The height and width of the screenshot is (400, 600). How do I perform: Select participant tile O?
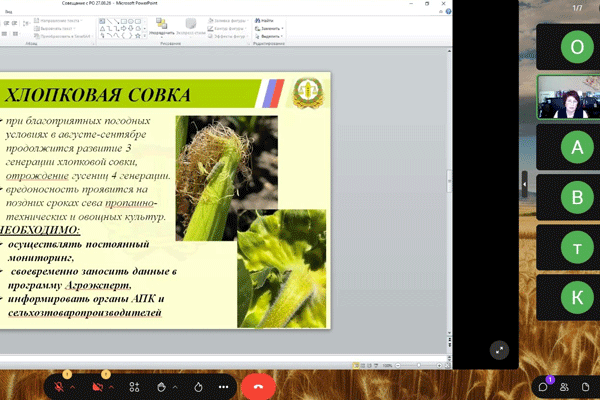568,47
